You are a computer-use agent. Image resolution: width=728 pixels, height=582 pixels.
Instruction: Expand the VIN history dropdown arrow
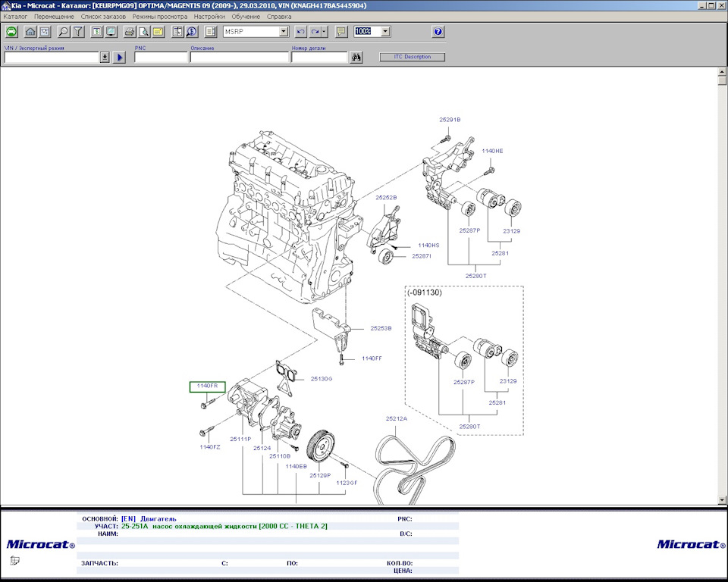pos(105,58)
